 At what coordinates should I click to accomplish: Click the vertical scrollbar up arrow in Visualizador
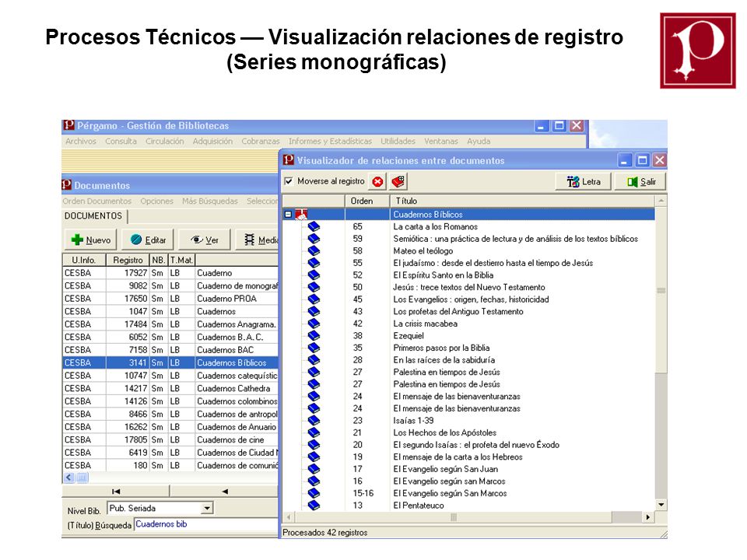click(661, 201)
